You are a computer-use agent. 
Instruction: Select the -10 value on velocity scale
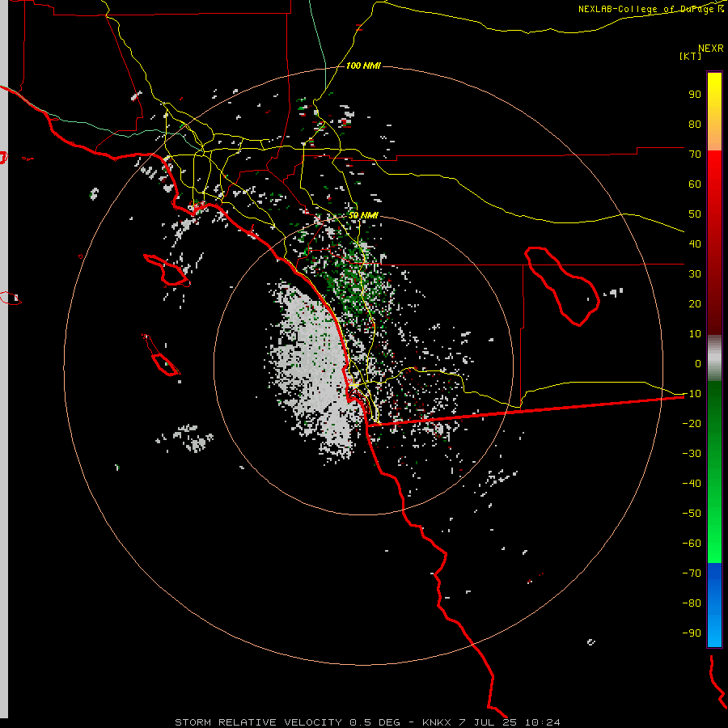[x=692, y=394]
